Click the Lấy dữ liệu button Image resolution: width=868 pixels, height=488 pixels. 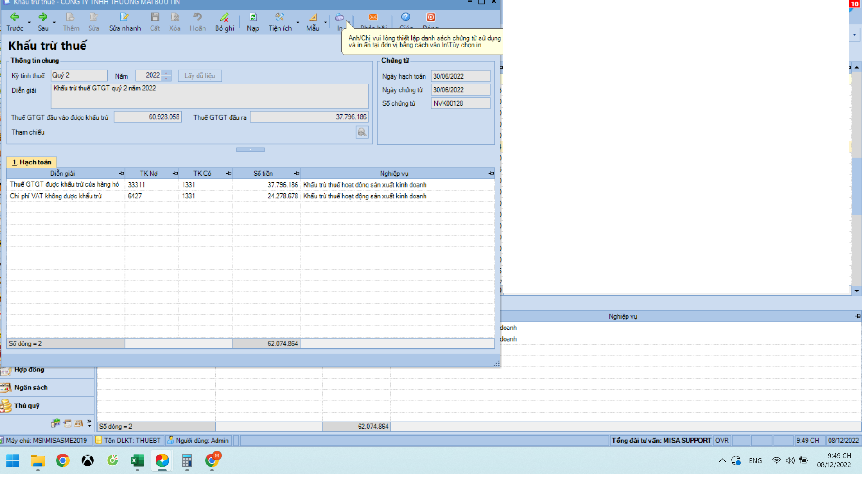(199, 76)
